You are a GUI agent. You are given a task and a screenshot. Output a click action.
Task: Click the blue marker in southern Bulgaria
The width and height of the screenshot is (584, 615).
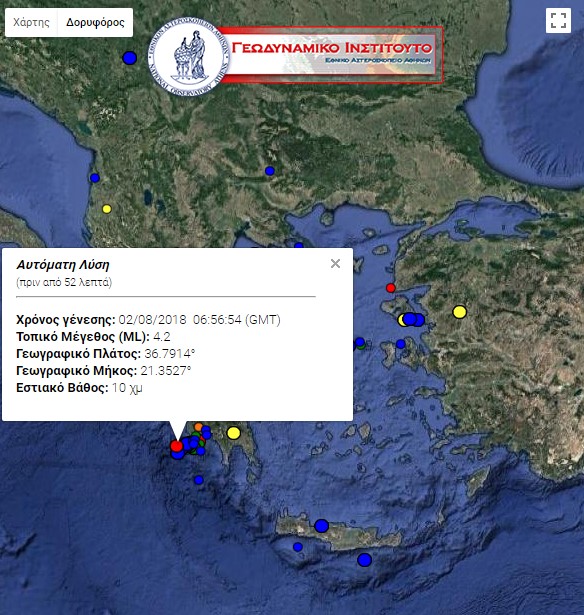tap(269, 171)
